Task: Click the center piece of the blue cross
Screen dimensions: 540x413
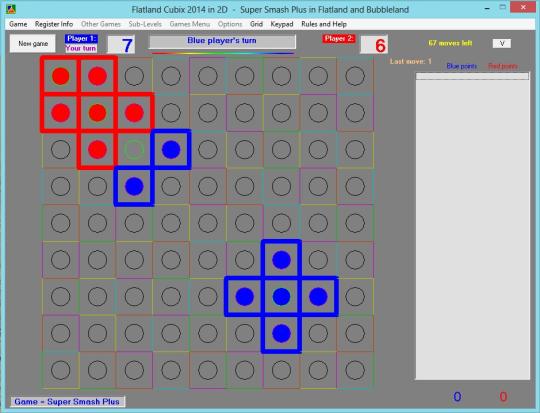Action: [x=281, y=297]
